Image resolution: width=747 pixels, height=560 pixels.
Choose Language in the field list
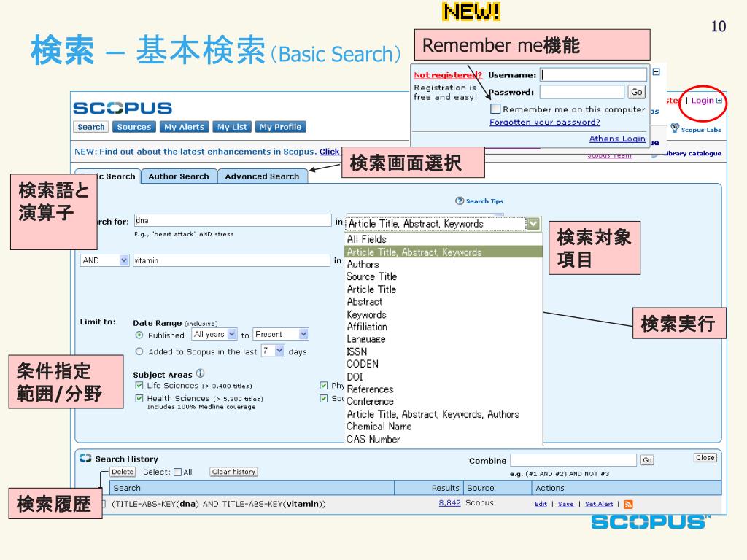[366, 339]
